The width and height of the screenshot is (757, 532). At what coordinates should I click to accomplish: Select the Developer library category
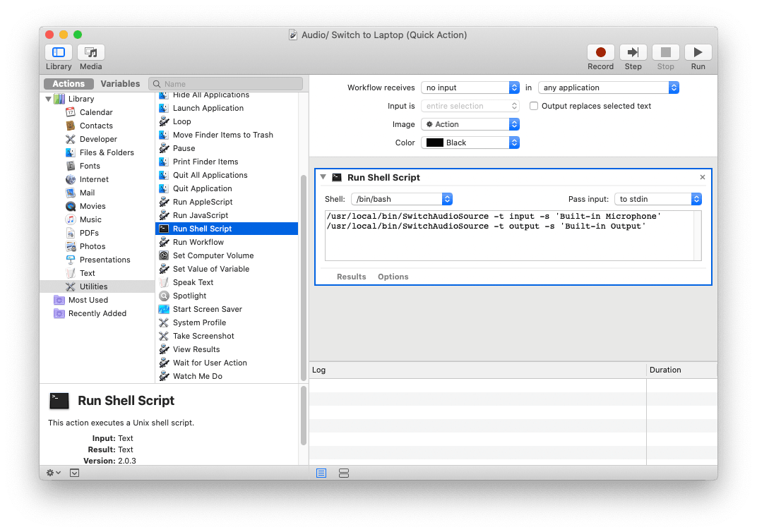point(98,140)
